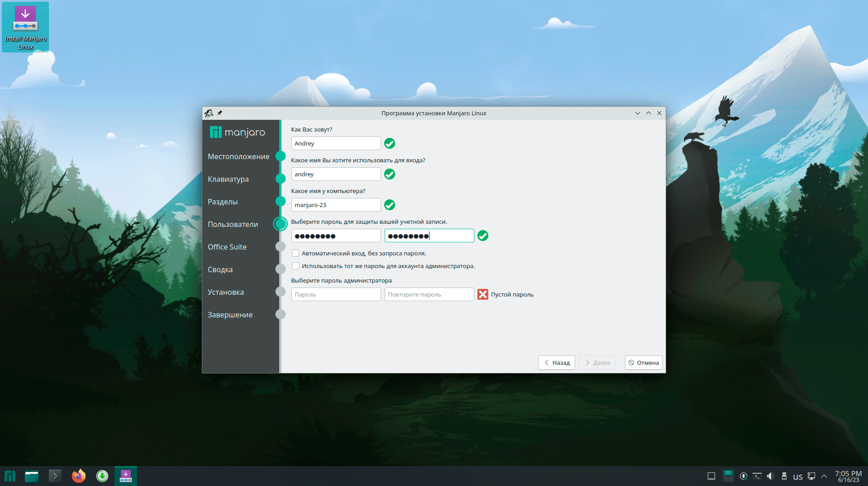Click the green checkmark after password fields
Screen dimensions: 868x486
[x=483, y=236]
